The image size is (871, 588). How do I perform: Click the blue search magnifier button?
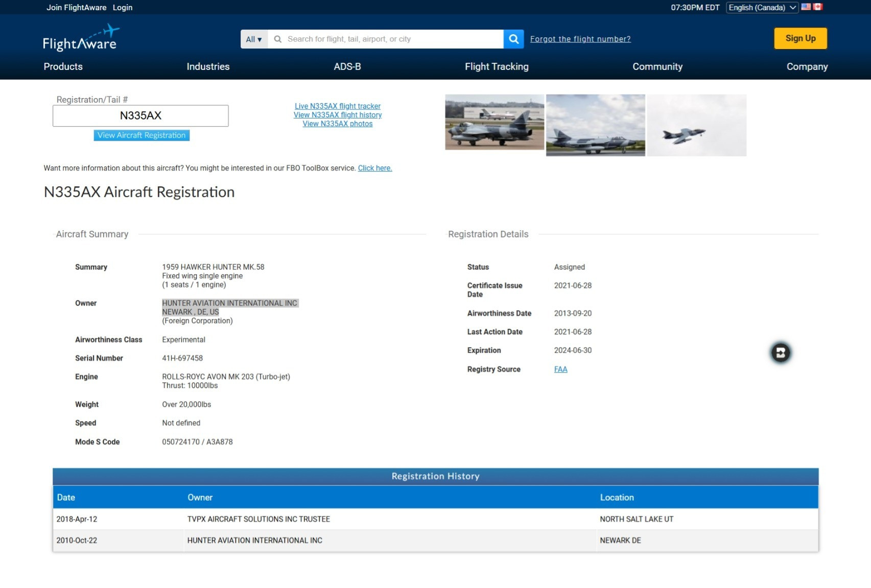tap(513, 39)
